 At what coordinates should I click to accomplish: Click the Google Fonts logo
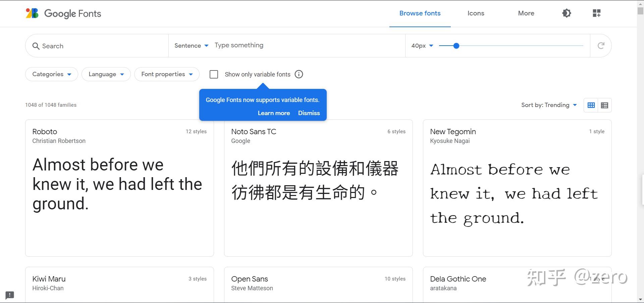click(x=63, y=13)
